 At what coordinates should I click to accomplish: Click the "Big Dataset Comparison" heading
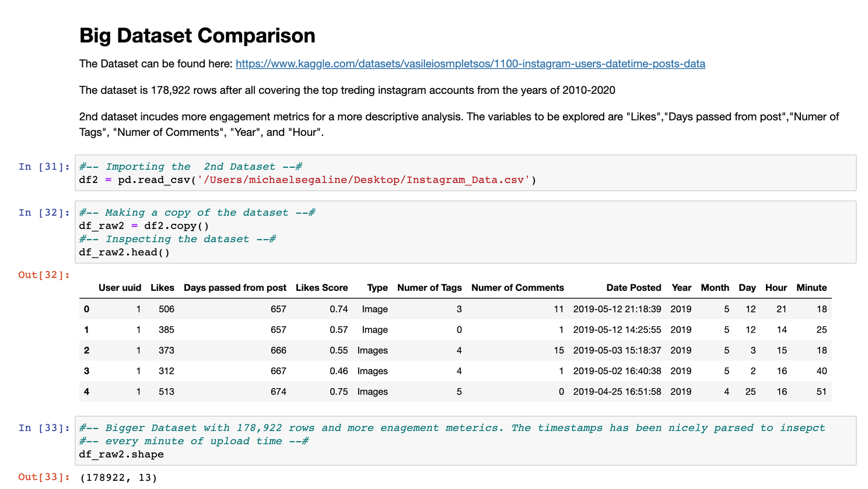point(197,36)
